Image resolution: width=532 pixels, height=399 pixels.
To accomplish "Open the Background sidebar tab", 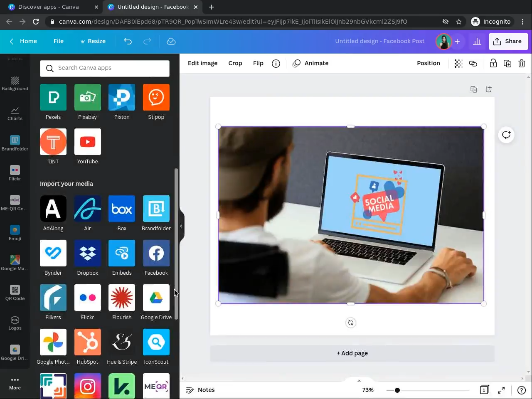I will point(15,83).
